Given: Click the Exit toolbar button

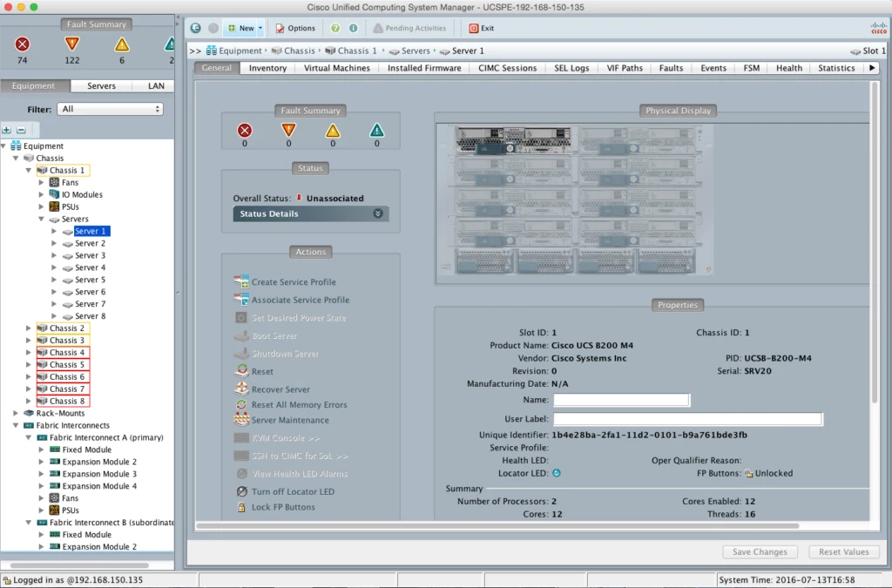Looking at the screenshot, I should pyautogui.click(x=481, y=28).
